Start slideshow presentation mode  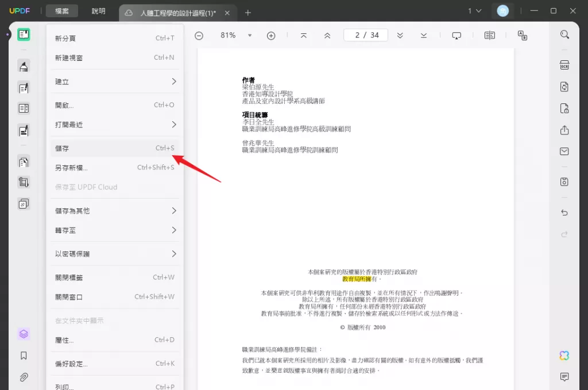457,36
